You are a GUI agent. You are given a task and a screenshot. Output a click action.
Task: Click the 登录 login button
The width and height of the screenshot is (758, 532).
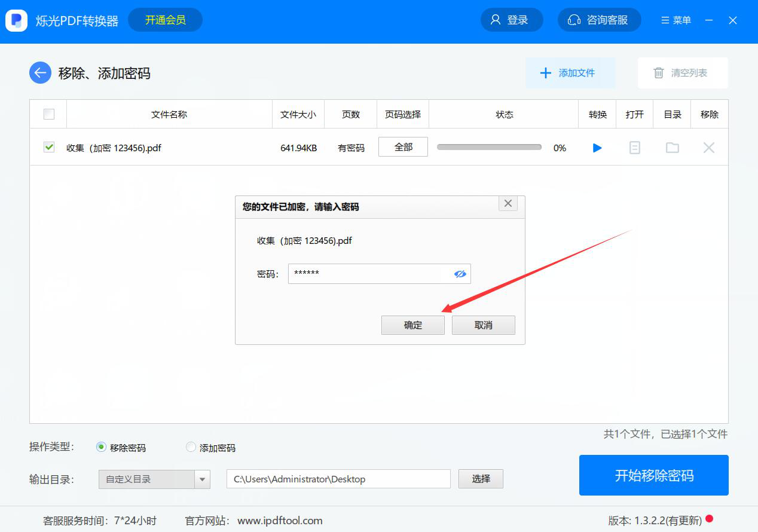[512, 20]
